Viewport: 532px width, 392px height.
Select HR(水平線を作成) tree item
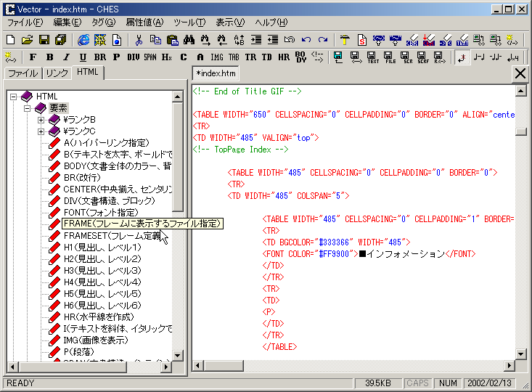(99, 317)
